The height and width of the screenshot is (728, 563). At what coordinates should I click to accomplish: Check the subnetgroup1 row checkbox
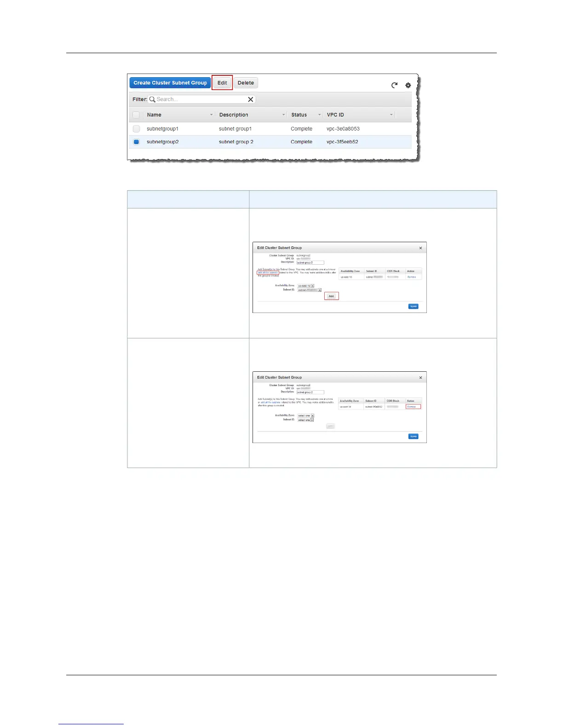(136, 129)
